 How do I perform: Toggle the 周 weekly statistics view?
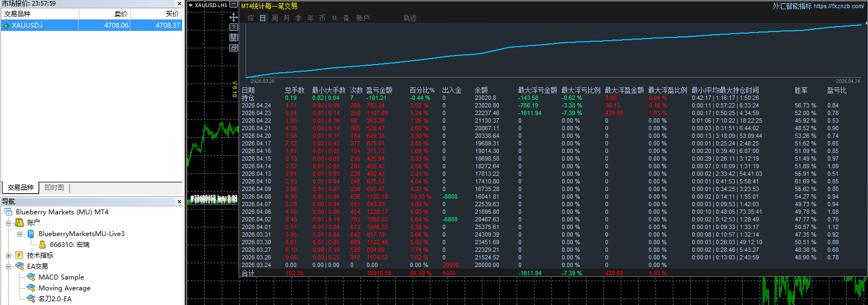click(275, 18)
